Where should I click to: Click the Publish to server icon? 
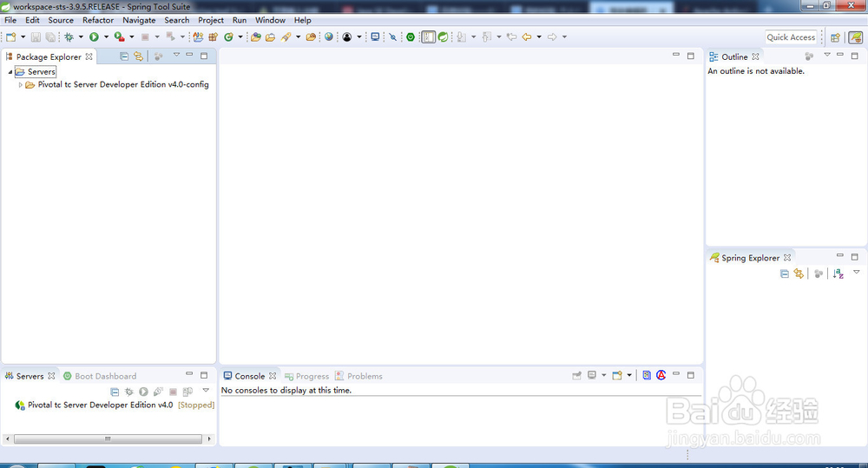coord(187,392)
